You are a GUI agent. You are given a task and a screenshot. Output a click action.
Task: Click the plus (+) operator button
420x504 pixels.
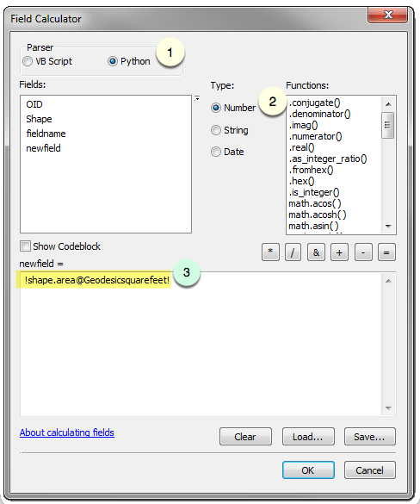pos(339,252)
